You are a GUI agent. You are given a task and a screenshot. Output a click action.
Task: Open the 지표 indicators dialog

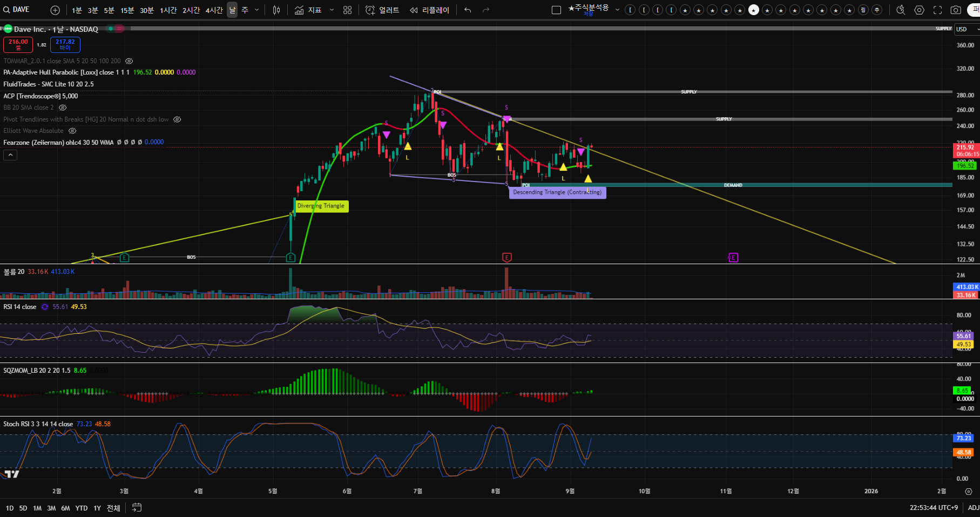point(308,10)
